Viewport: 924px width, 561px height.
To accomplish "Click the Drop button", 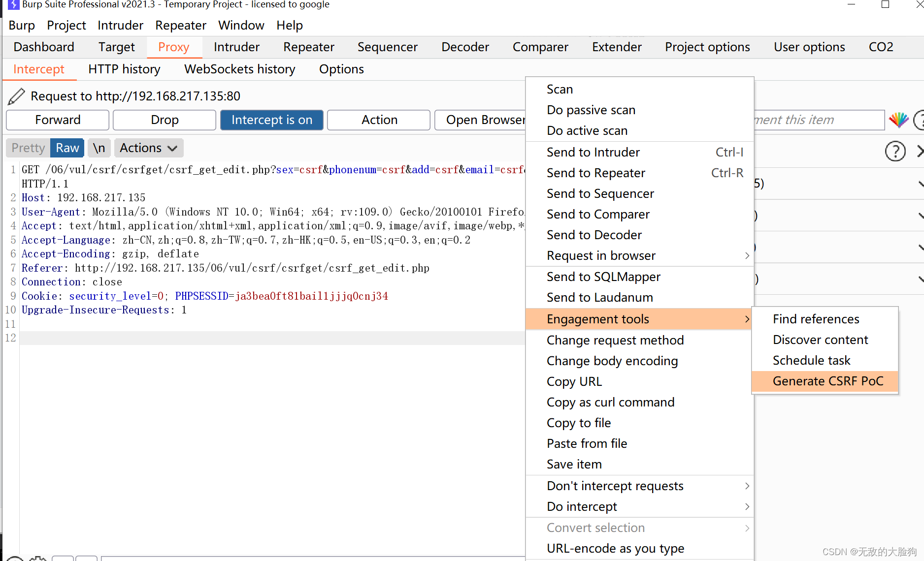I will (165, 120).
